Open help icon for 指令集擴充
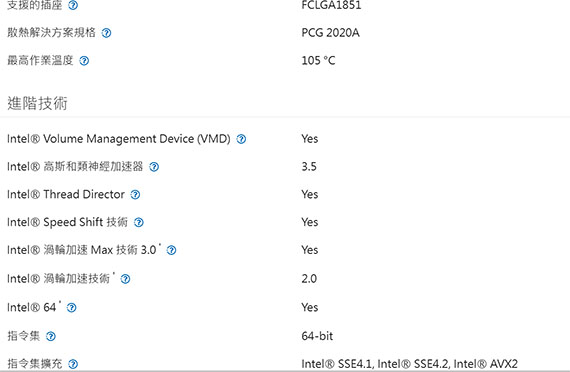The image size is (570, 372). [x=73, y=364]
